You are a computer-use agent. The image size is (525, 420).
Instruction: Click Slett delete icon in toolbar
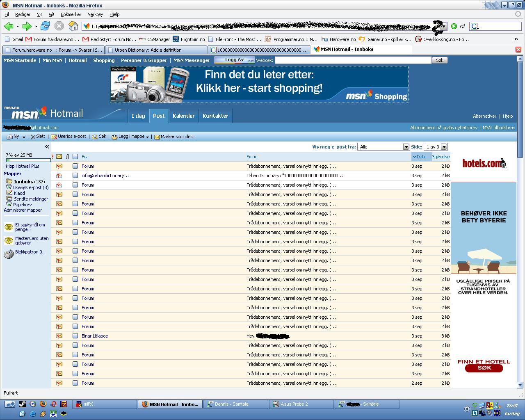pos(33,137)
